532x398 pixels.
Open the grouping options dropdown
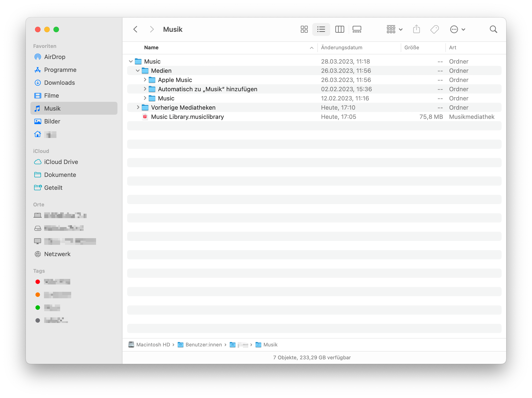[x=395, y=29]
